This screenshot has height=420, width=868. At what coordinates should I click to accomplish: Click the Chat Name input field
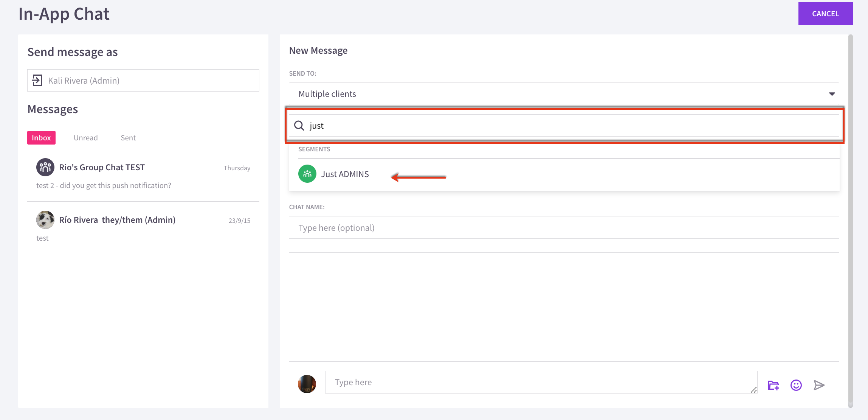(x=564, y=227)
